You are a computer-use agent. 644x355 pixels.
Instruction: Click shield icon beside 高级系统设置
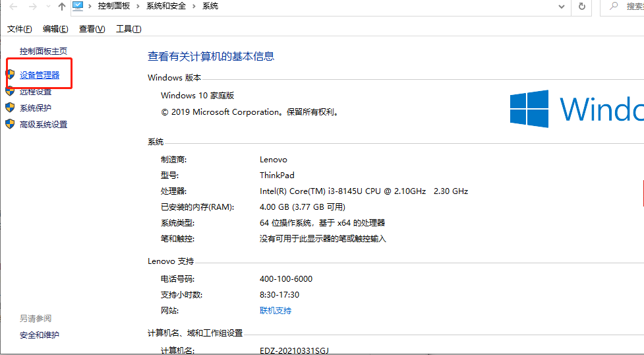[11, 124]
